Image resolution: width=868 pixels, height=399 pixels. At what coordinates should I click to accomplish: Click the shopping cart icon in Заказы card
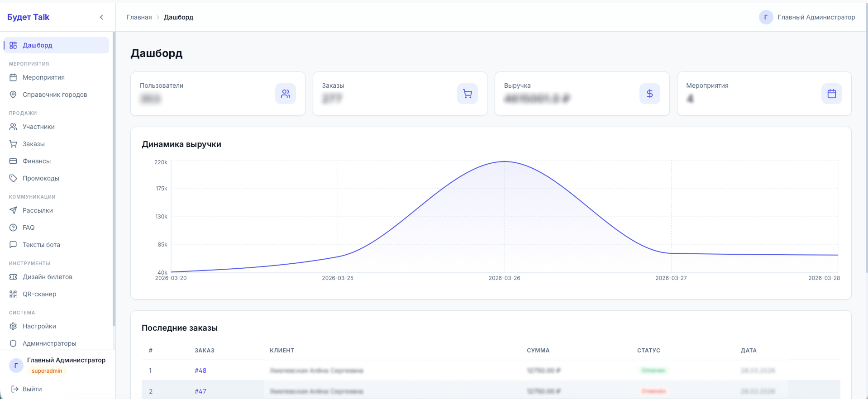point(467,94)
